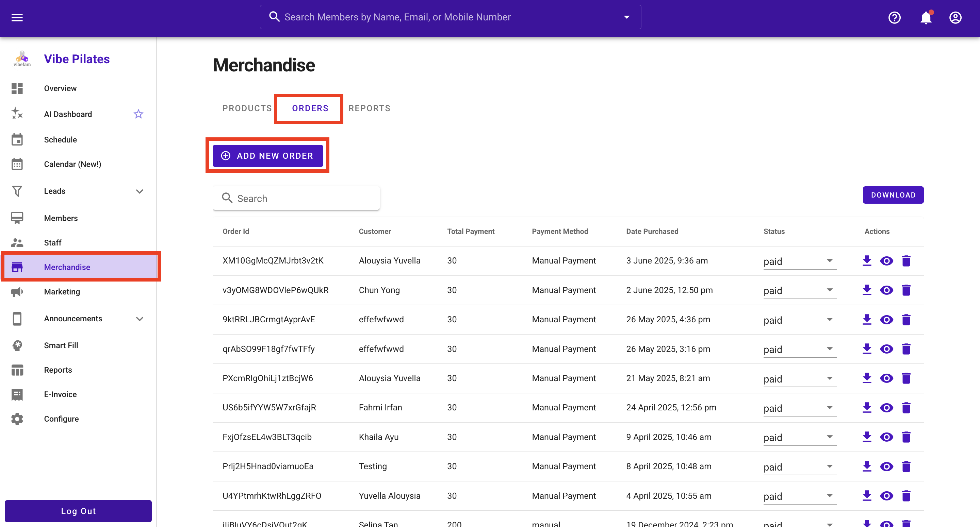
Task: Download order qrAbSO99F18gf7fwTFfy
Action: (867, 349)
